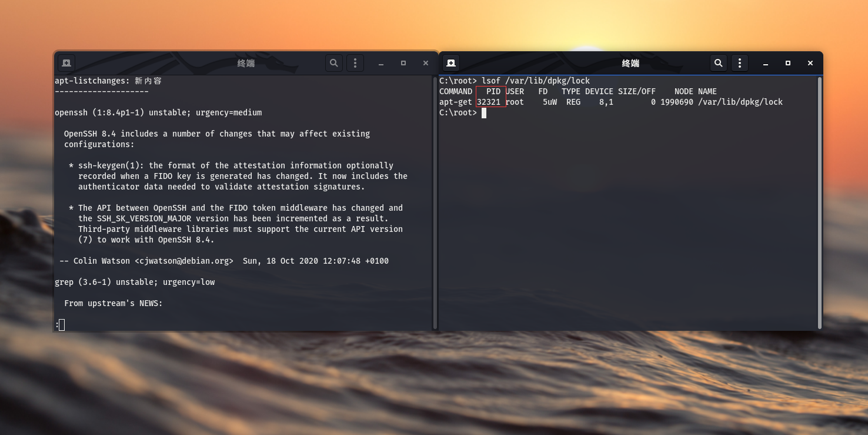Click the pager colon prompt in left terminal

click(x=59, y=324)
